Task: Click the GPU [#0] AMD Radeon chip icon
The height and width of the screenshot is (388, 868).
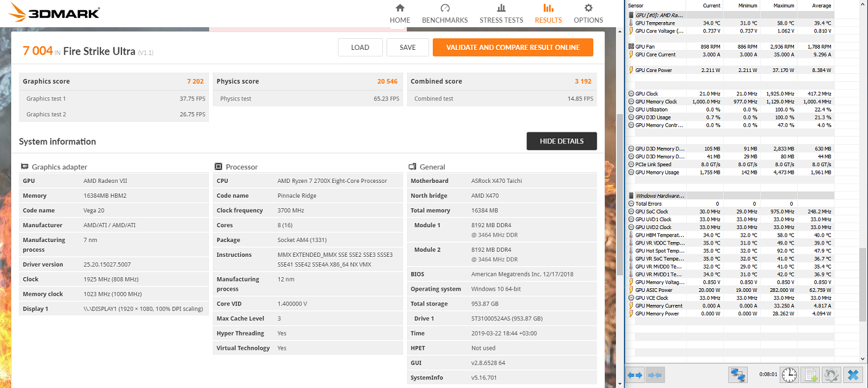Action: tap(631, 15)
